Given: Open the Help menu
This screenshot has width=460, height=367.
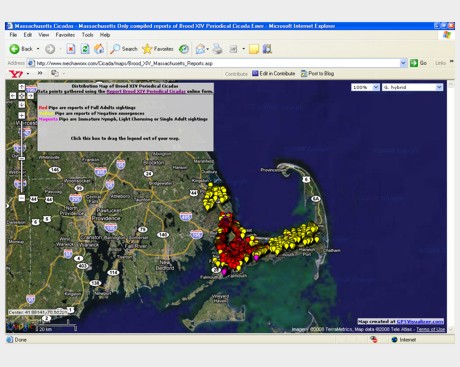Looking at the screenshot, I should click(x=105, y=35).
